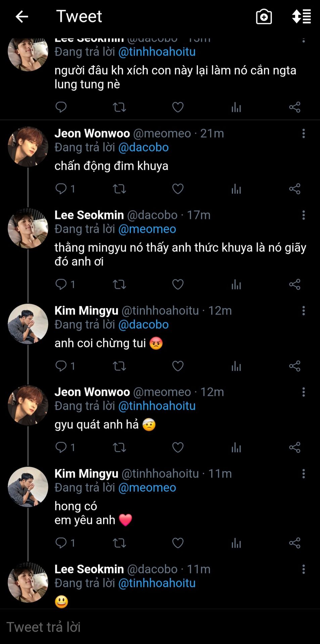Tap the "Tweet trả lời" reply field

(160, 627)
